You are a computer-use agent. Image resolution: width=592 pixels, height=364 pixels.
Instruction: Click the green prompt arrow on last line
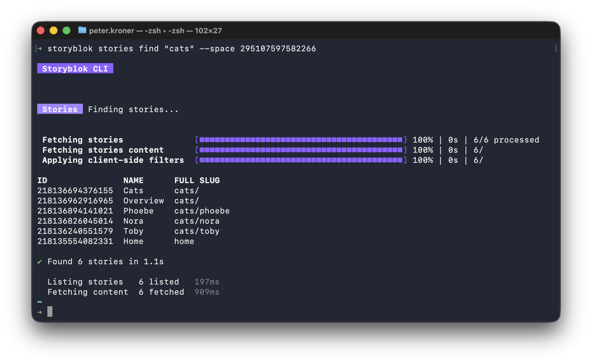39,312
